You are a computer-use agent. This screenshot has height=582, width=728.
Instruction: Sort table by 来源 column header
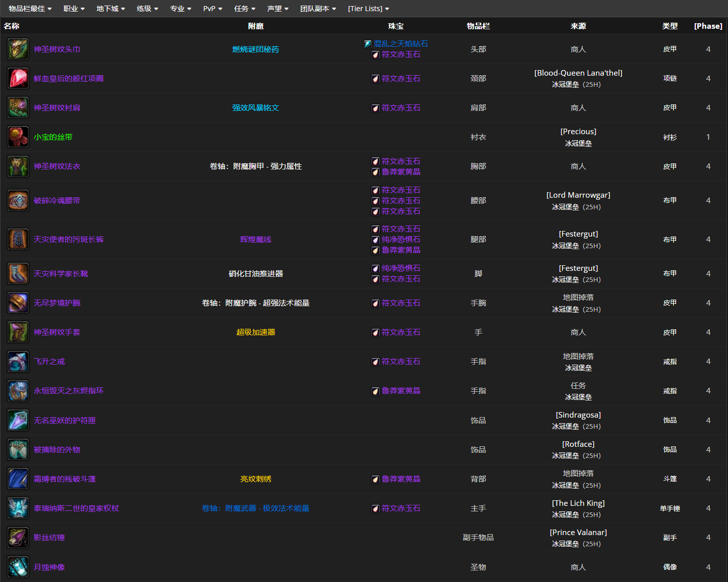[x=578, y=26]
